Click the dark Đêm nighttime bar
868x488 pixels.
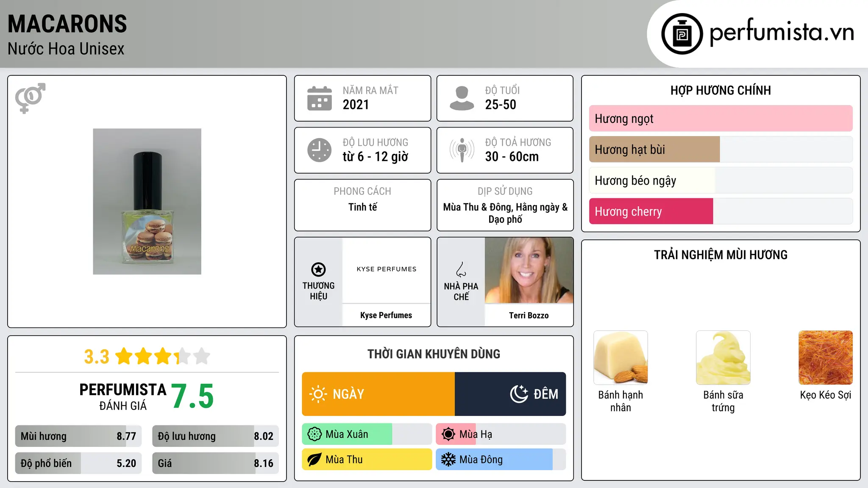coord(510,394)
